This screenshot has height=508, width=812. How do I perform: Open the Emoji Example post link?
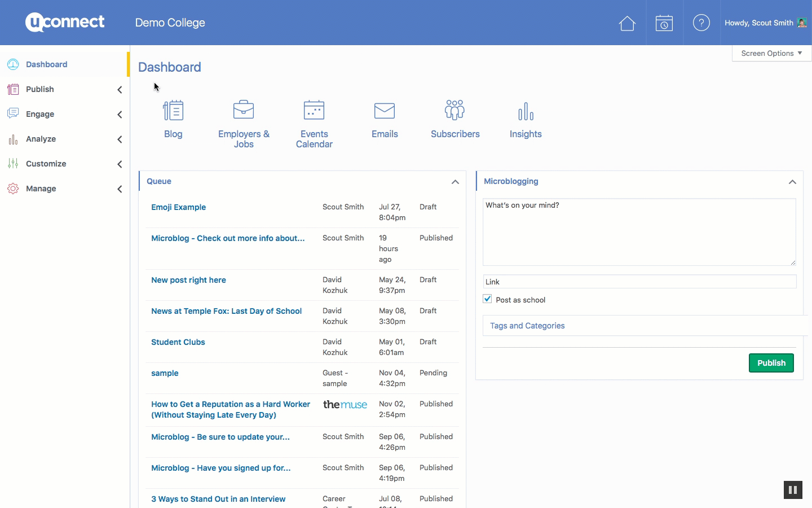[x=178, y=207]
